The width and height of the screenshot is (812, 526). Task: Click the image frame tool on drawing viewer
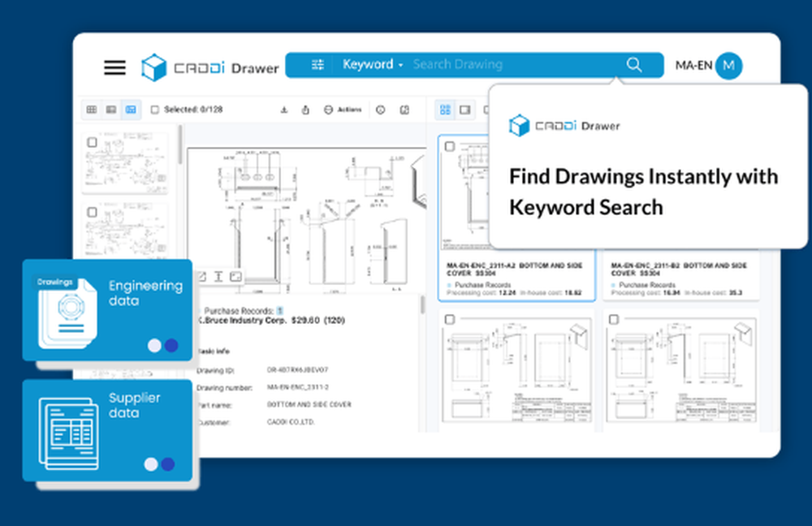click(235, 277)
